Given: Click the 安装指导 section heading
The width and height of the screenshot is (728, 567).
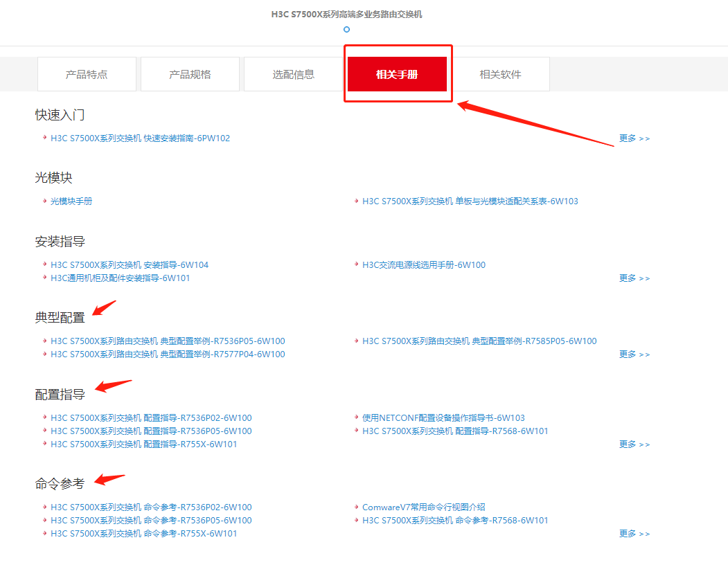Looking at the screenshot, I should (60, 242).
